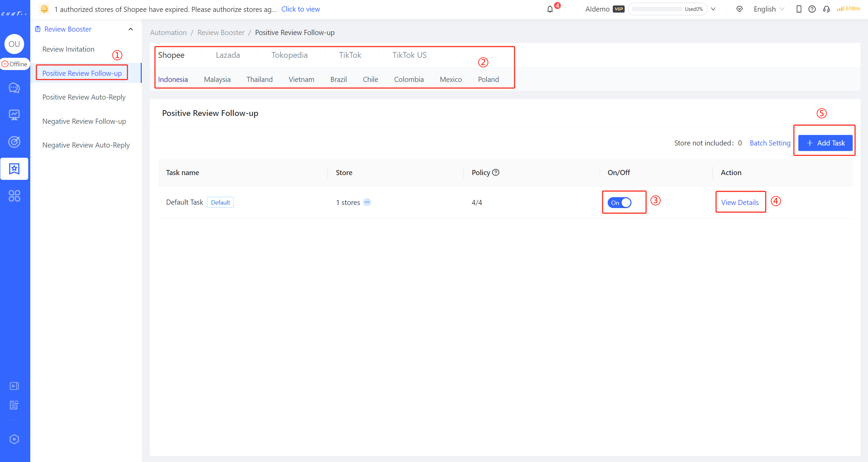Click the Review Booster clipboard icon
Screen dimensions: 868x462
coord(38,29)
